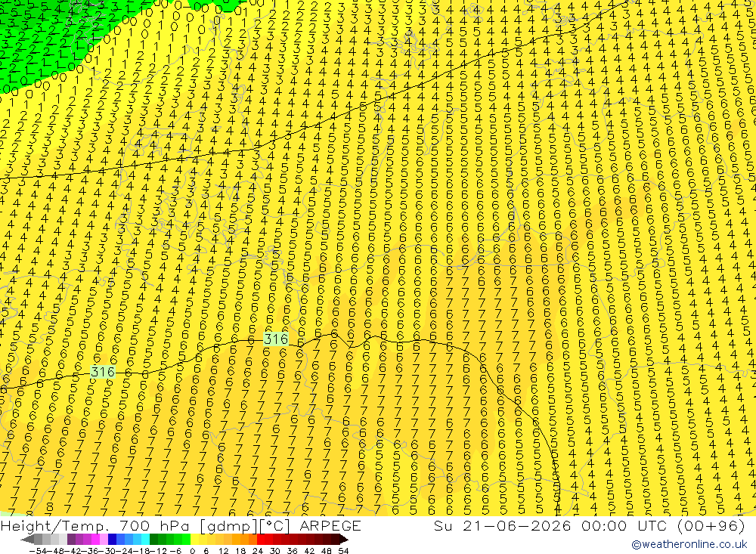Open the weatheronline.co.uk copyright link
This screenshot has height=554, width=756.
point(689,544)
